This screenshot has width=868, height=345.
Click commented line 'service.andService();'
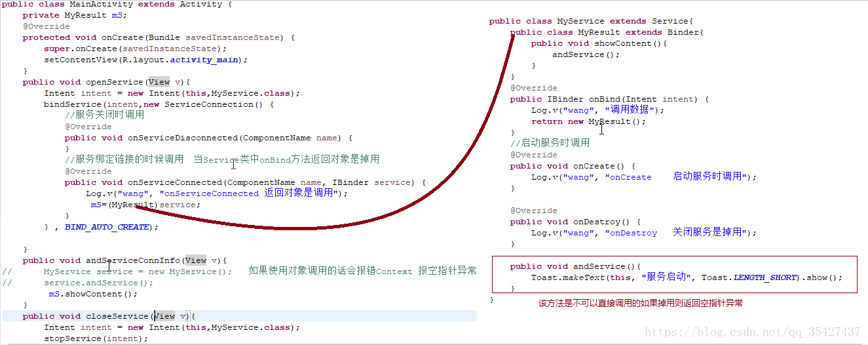tap(98, 283)
